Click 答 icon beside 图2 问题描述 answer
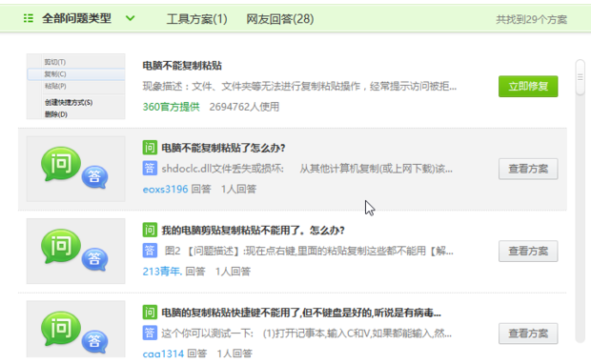 point(150,251)
